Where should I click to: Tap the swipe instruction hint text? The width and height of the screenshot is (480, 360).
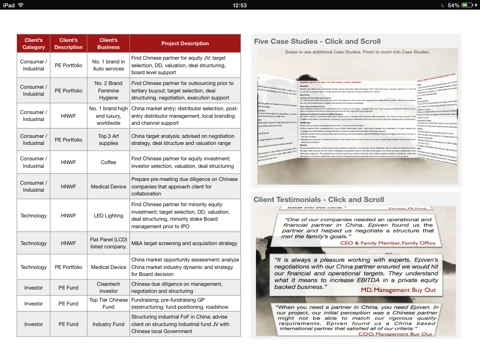tap(357, 52)
